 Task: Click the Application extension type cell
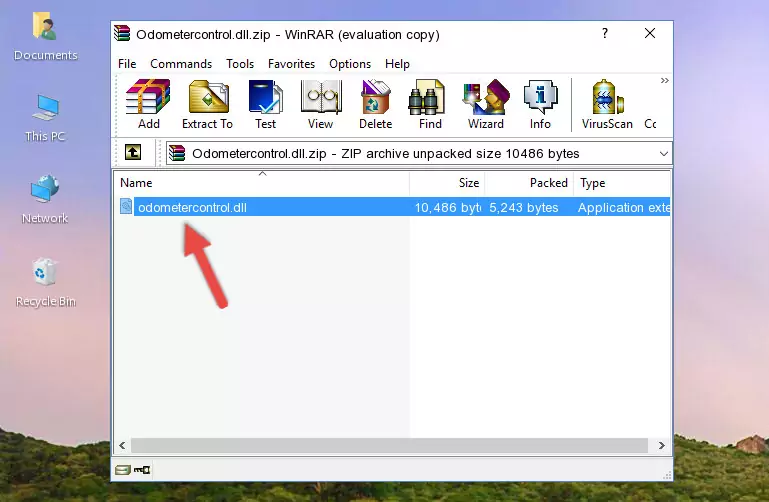pos(624,207)
